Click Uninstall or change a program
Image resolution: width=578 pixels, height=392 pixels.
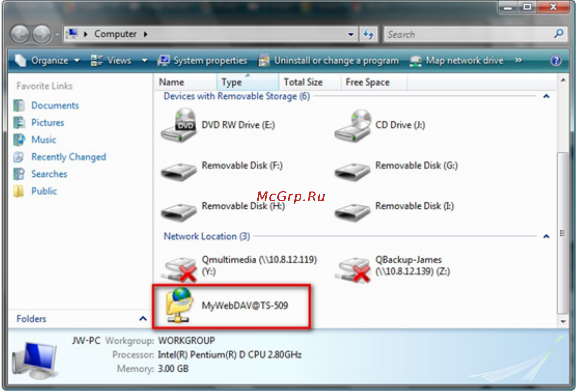click(329, 61)
